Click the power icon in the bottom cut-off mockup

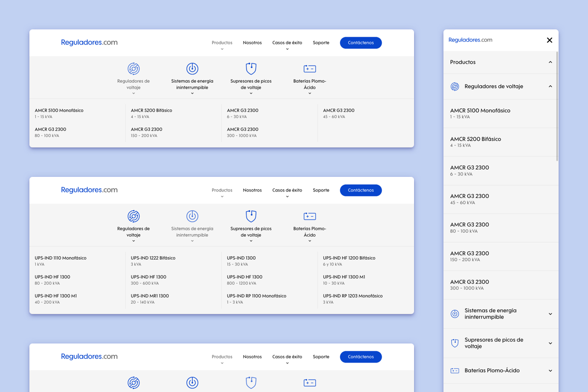pos(192,383)
